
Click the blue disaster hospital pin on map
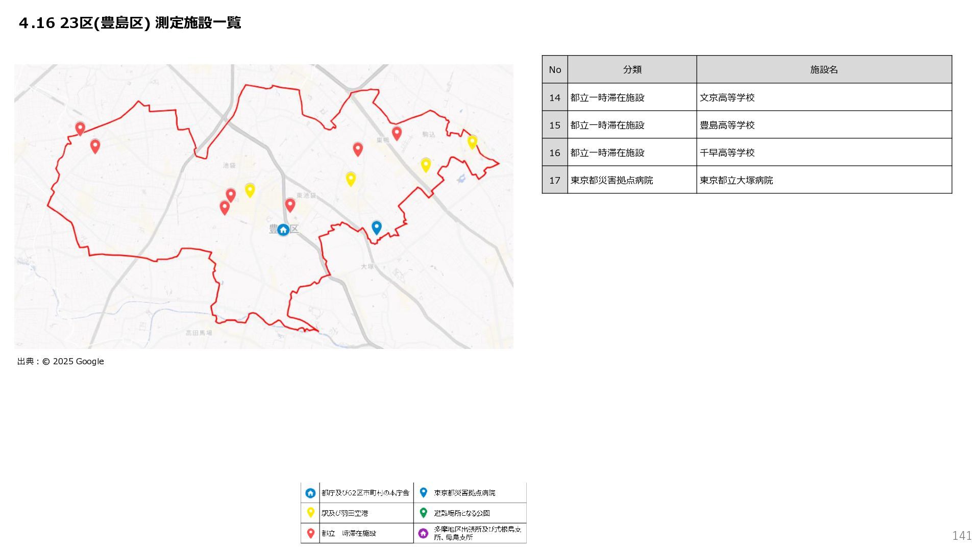377,227
